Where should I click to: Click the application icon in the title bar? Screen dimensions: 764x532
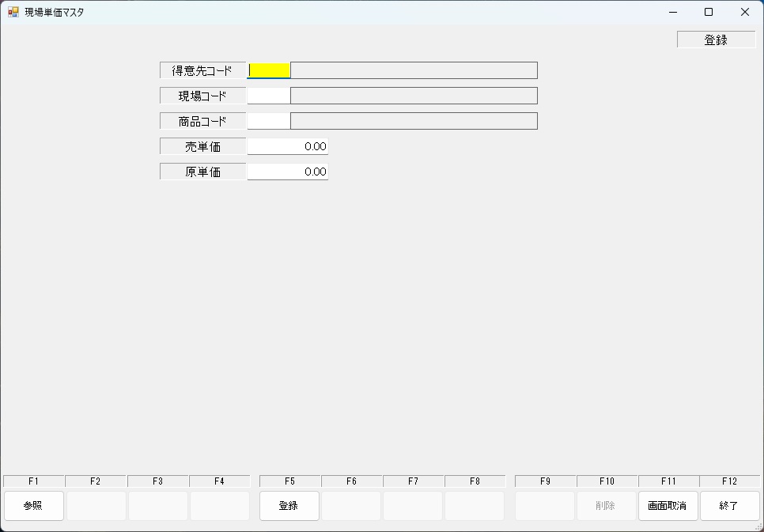pyautogui.click(x=13, y=12)
